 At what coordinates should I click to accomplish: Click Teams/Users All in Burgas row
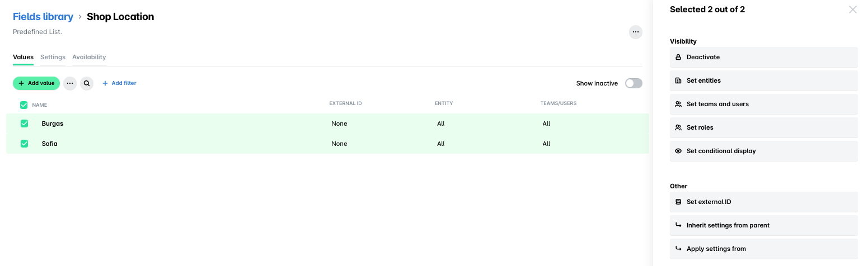(546, 123)
